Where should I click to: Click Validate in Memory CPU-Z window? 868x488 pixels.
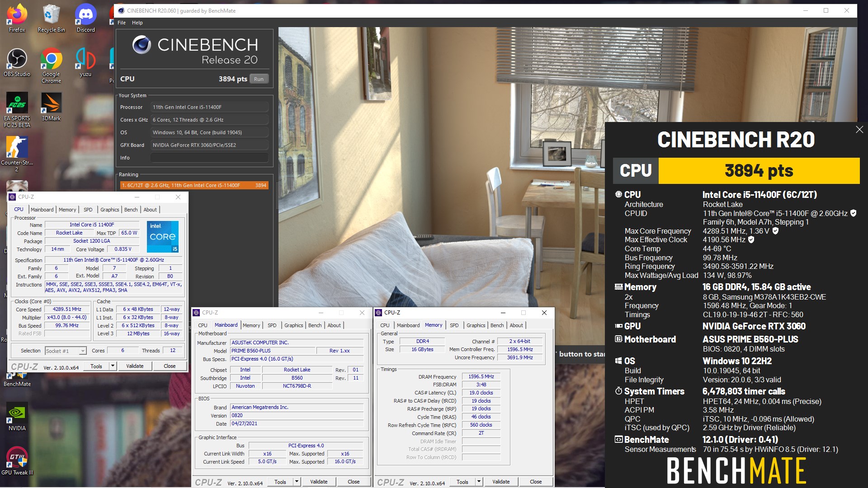pos(501,482)
